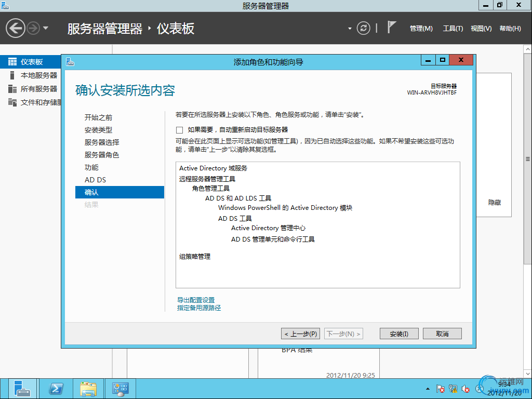Click the Server Manager title bar icon

(5, 5)
